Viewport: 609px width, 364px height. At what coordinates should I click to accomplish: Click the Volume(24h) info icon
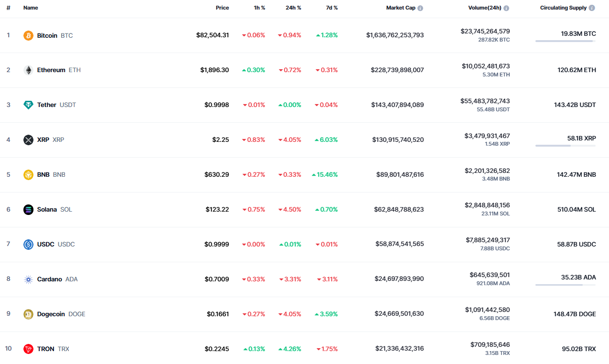(506, 8)
